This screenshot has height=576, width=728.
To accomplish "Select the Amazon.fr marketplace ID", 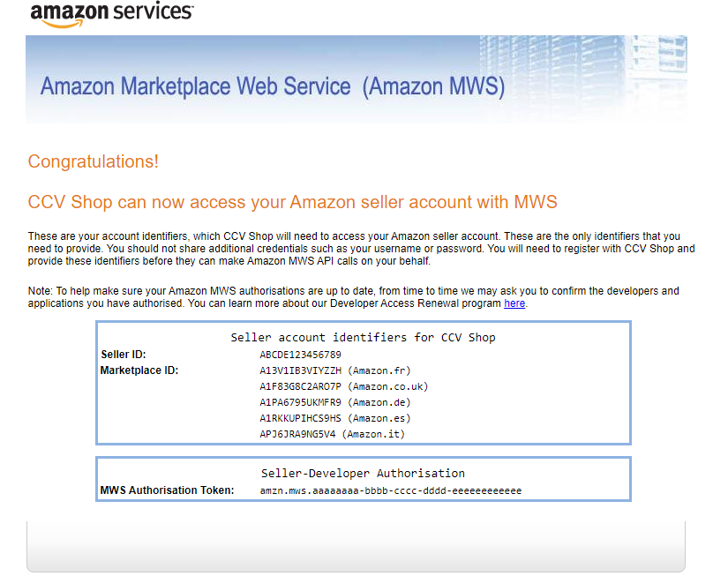I will (300, 370).
